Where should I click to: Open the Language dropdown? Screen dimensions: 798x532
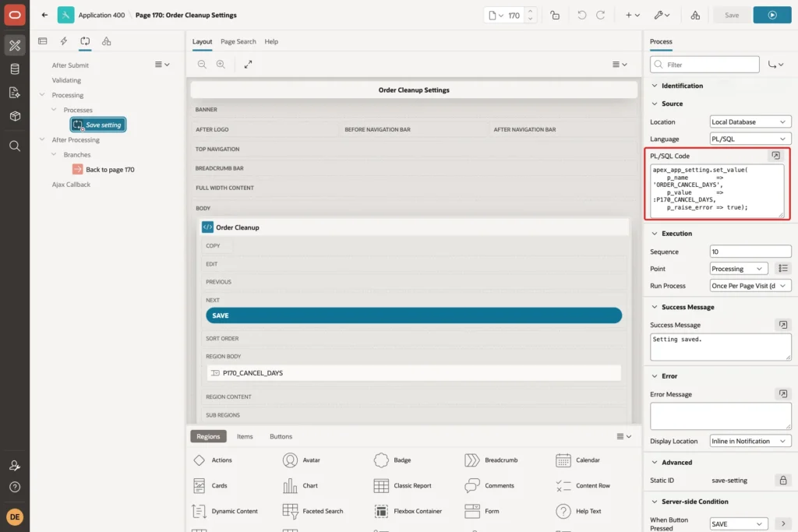point(750,139)
